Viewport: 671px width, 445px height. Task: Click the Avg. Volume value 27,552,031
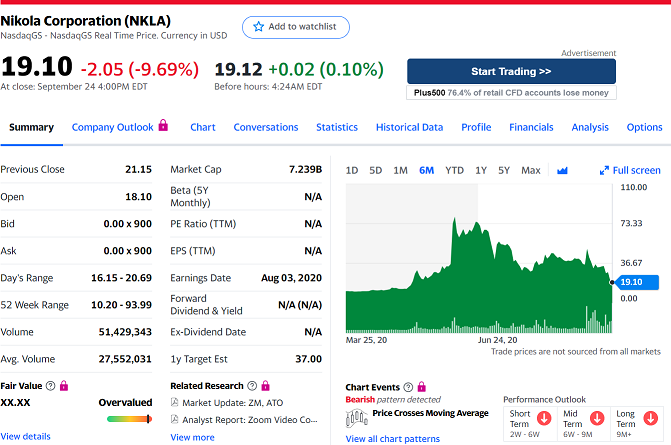tap(125, 359)
